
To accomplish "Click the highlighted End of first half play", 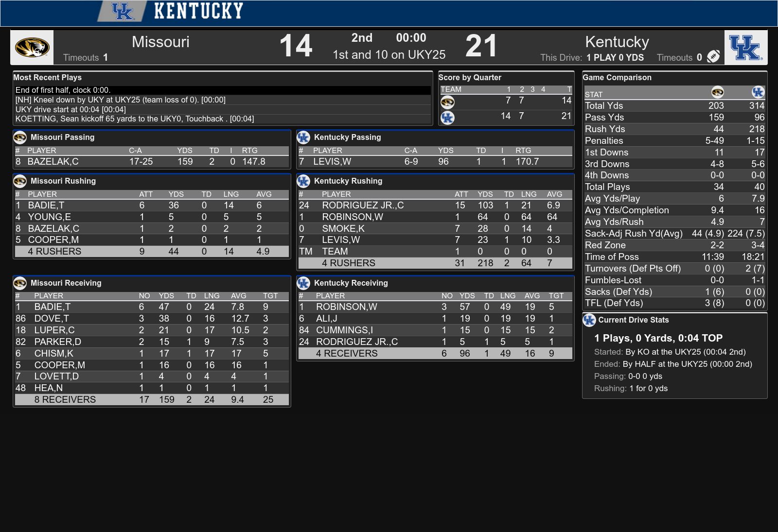I will point(223,90).
